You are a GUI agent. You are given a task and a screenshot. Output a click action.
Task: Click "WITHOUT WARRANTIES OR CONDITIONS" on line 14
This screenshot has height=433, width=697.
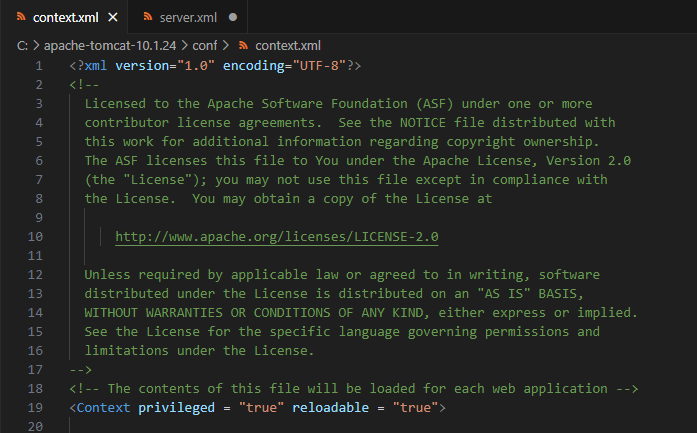pyautogui.click(x=208, y=313)
